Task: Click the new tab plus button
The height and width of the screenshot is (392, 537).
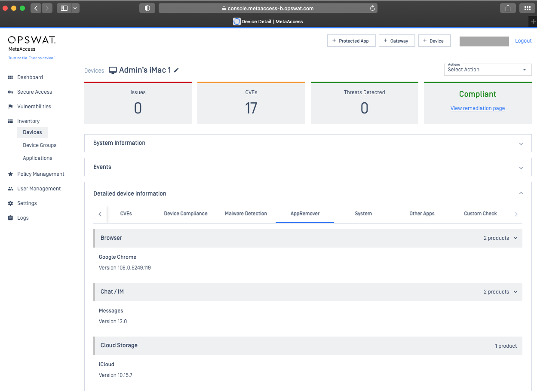Action: [x=533, y=21]
